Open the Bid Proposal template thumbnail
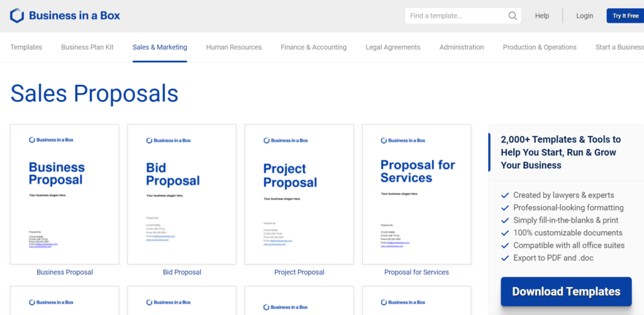Viewport: 644px width, 315px height. (x=182, y=194)
